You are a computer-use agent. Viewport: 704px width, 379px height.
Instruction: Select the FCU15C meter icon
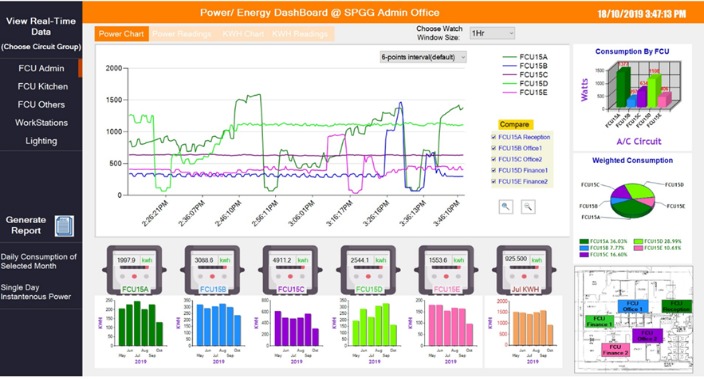[290, 270]
